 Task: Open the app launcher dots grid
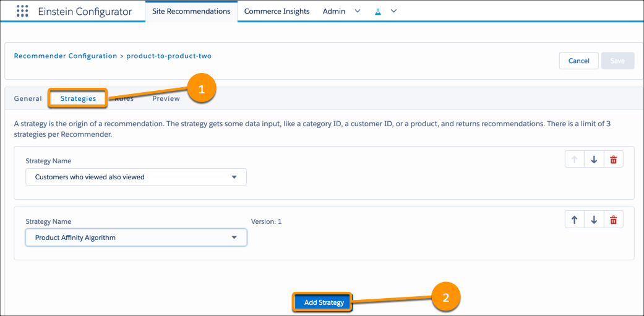(x=22, y=11)
